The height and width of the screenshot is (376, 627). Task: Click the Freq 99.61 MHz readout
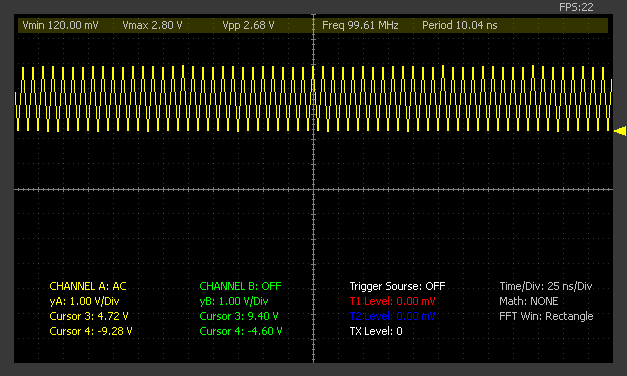coord(360,25)
